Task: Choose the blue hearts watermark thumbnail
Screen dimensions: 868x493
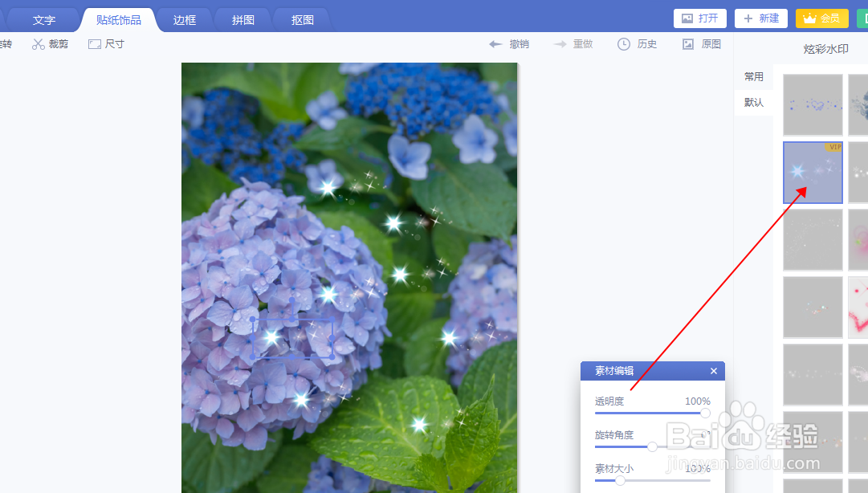Action: [813, 104]
